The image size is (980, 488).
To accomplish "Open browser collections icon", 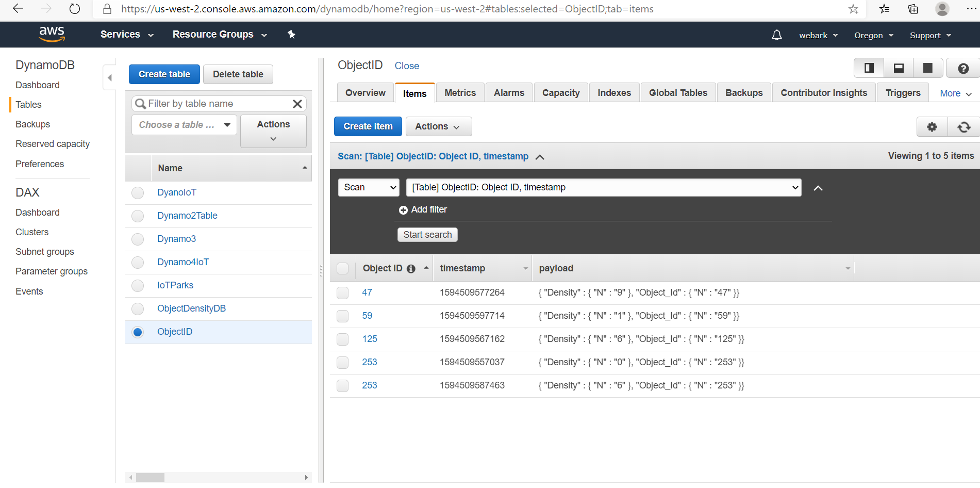I will [x=913, y=9].
